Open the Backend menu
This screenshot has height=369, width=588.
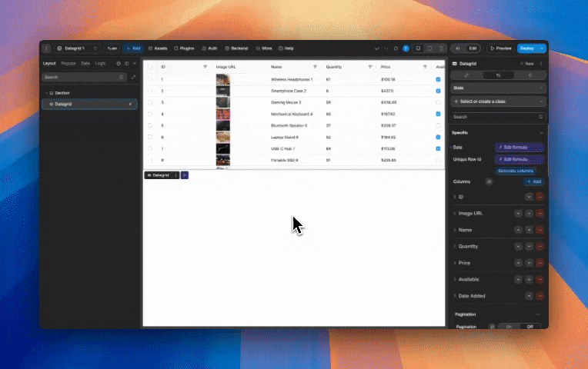pos(236,48)
